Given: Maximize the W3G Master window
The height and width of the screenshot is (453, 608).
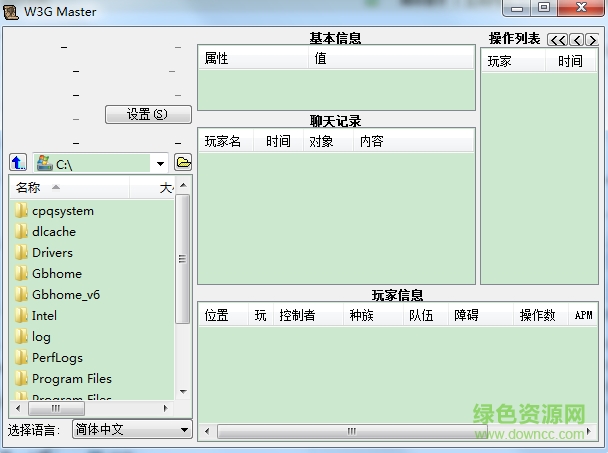Looking at the screenshot, I should pos(544,8).
